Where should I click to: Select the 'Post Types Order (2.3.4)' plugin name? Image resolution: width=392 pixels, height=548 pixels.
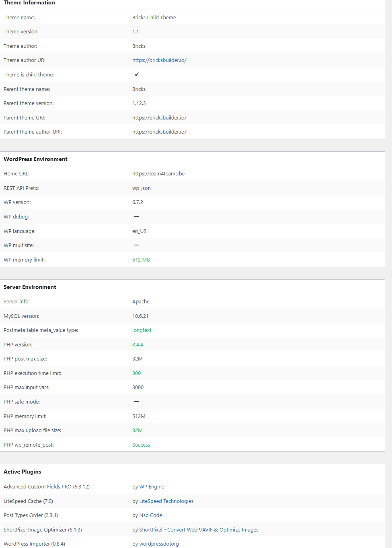point(31,515)
